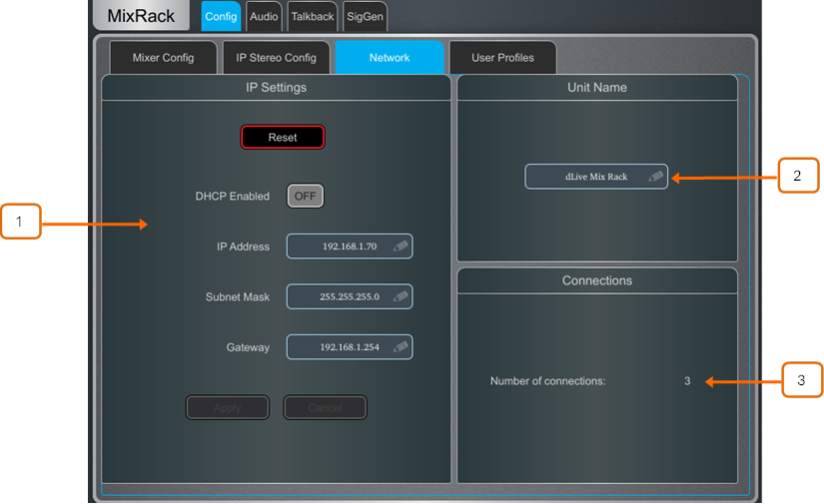Toggle the DHCP Enabled OFF switch
This screenshot has height=504, width=824.
[306, 197]
